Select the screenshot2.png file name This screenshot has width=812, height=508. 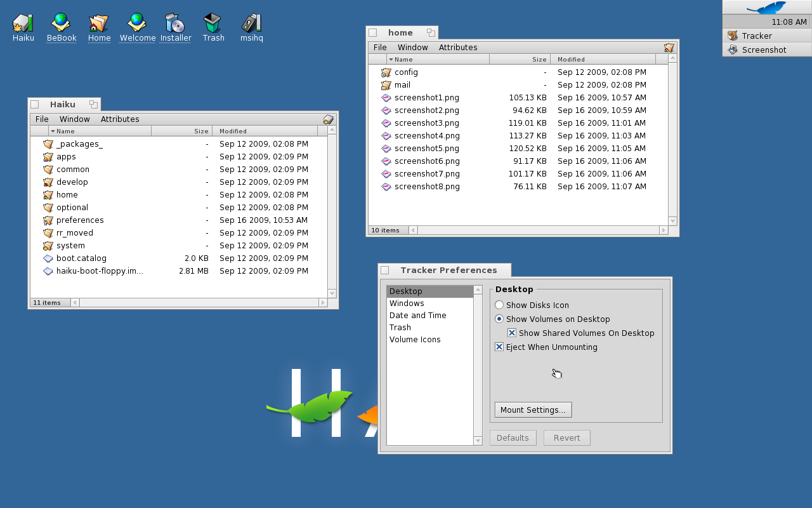(426, 110)
